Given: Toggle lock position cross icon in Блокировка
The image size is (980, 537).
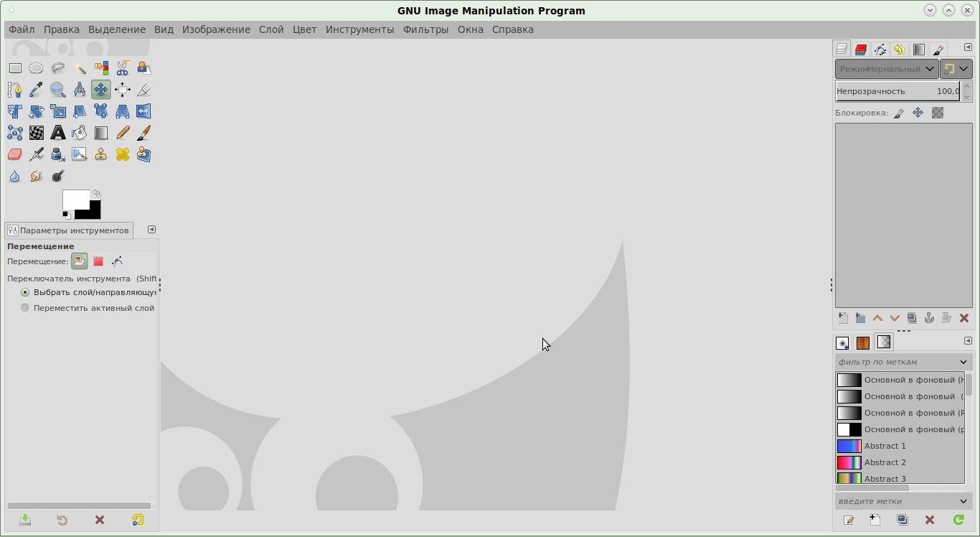Looking at the screenshot, I should click(x=918, y=113).
